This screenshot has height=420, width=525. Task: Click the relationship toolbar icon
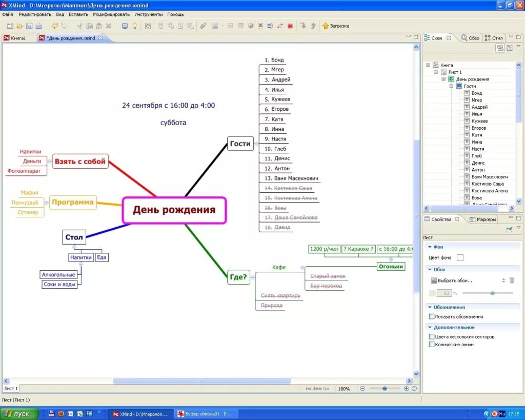[280, 26]
